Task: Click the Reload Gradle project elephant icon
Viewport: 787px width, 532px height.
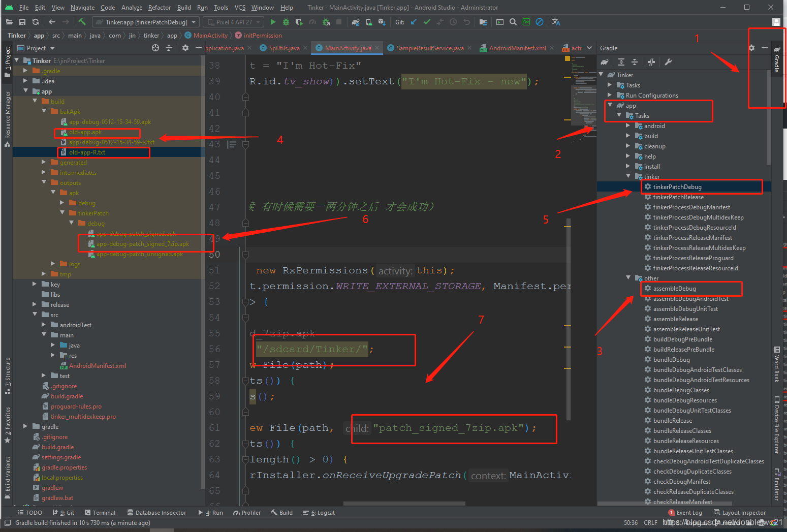Action: tap(605, 62)
